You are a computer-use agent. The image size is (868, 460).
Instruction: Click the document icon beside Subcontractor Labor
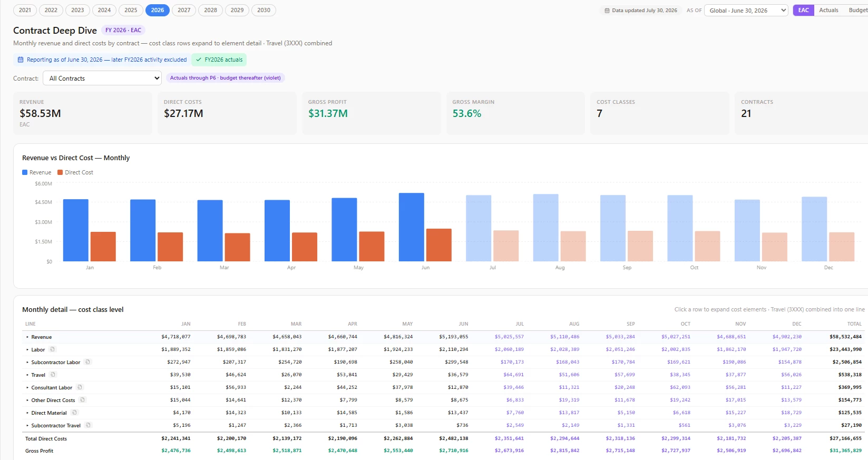87,362
